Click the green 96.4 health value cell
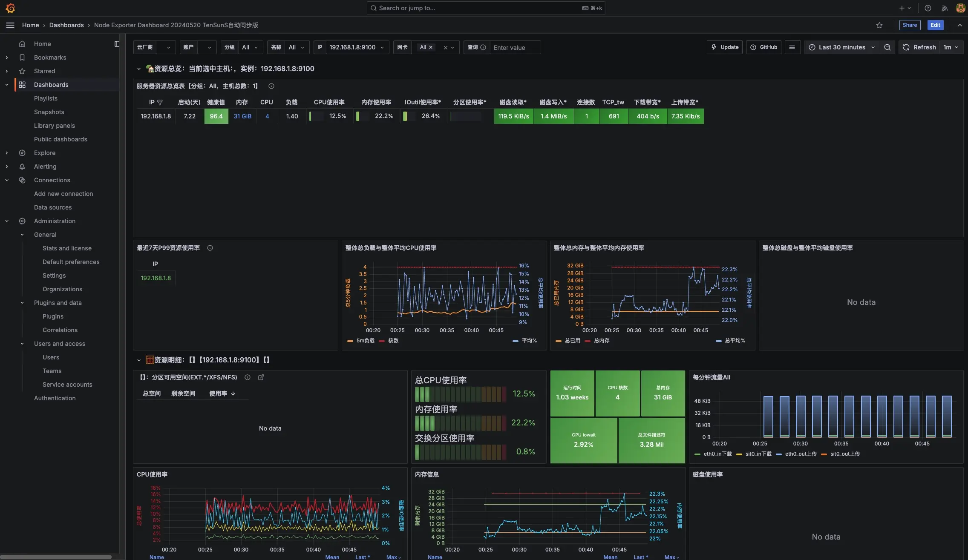The image size is (968, 560). point(216,116)
